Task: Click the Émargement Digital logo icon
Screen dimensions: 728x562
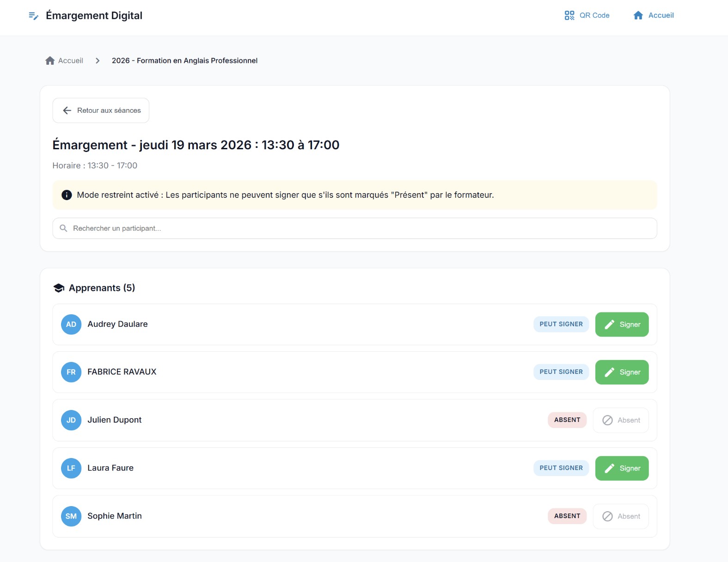Action: pos(33,16)
